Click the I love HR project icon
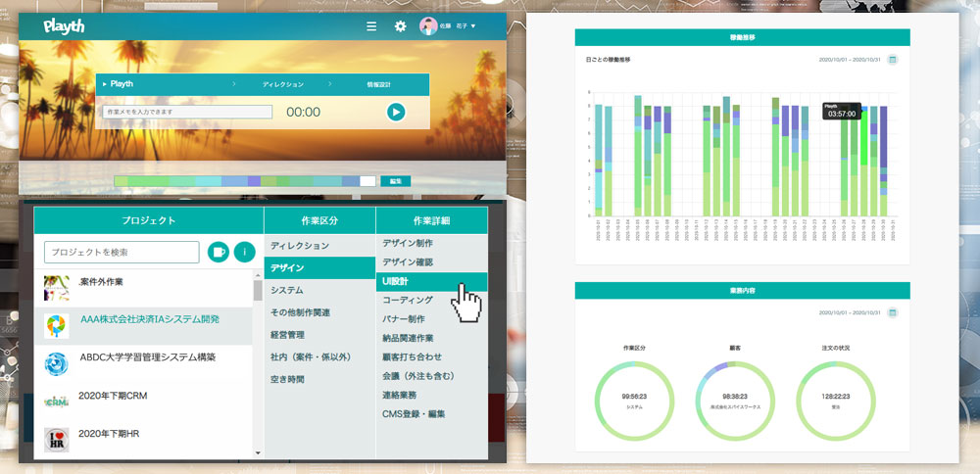 tap(56, 440)
